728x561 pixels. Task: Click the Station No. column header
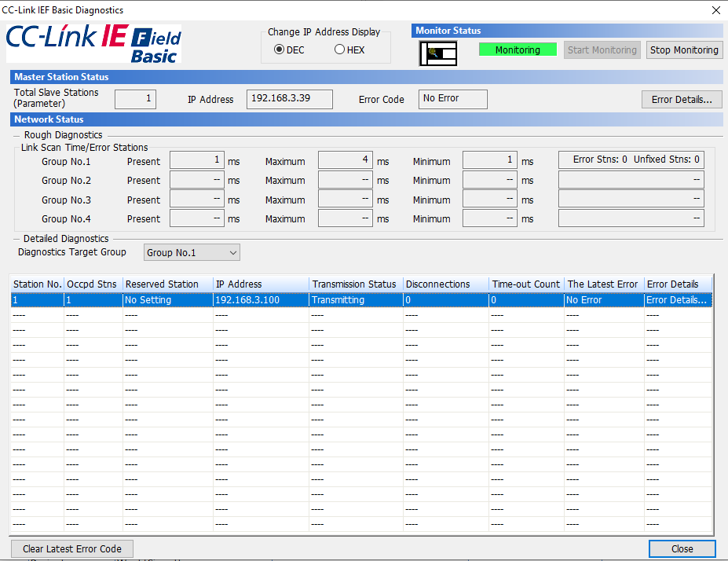(37, 284)
